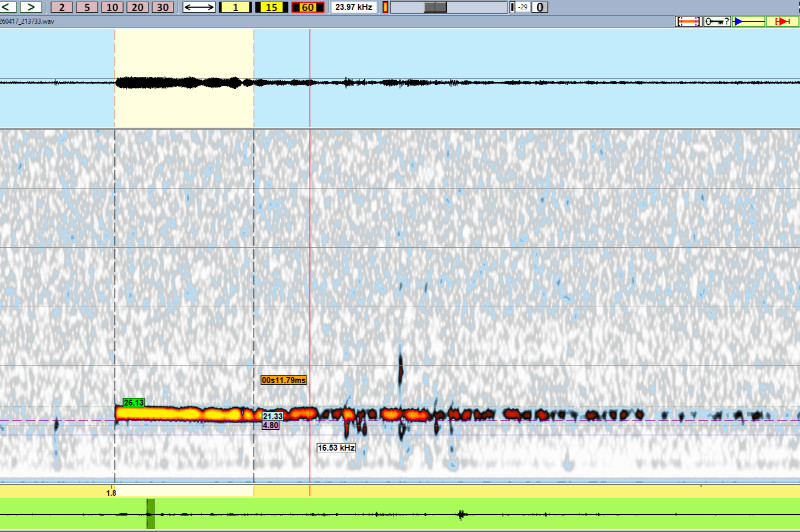Click the dark green marker in overview waveform
The width and height of the screenshot is (800, 532).
pyautogui.click(x=150, y=514)
